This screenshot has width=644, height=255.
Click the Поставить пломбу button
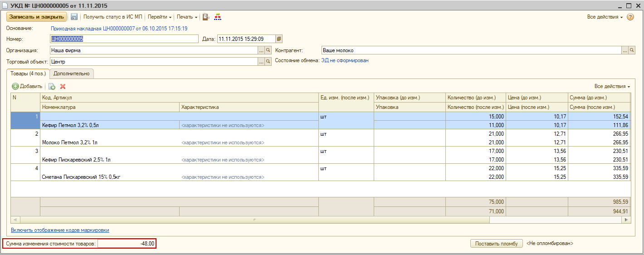point(496,244)
